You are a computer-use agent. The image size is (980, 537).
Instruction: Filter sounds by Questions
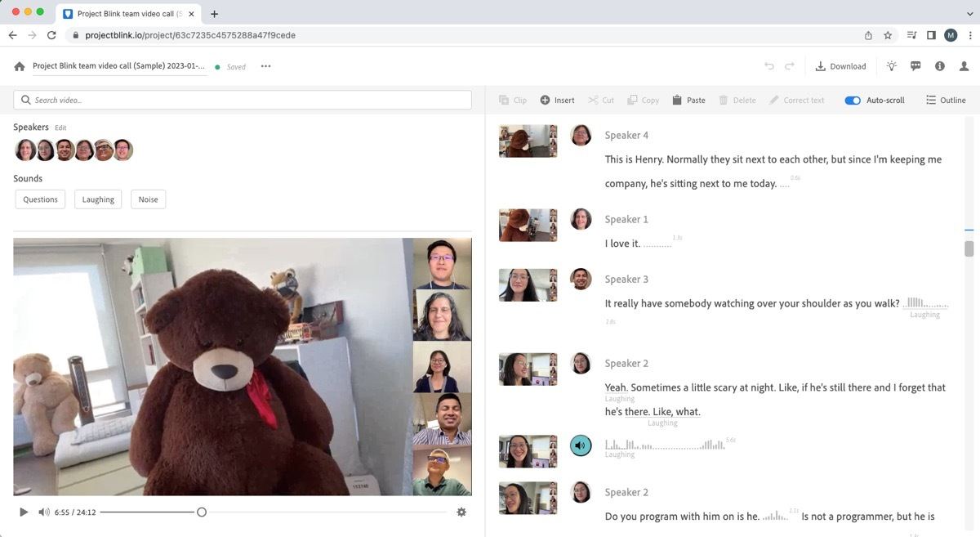coord(41,199)
